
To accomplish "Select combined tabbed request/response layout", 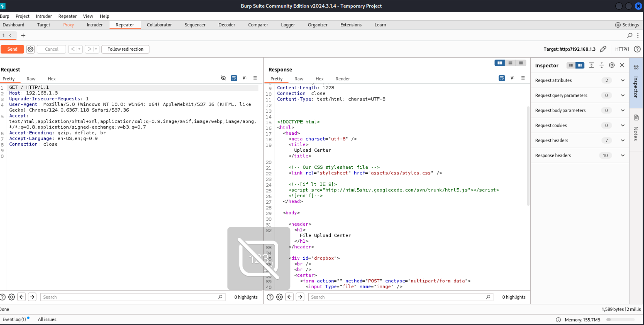I will (521, 63).
